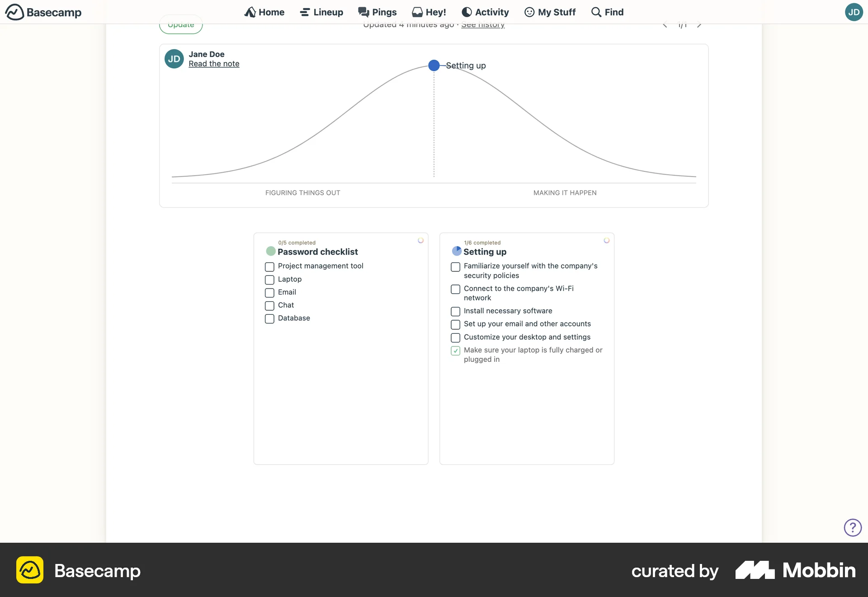Open the multicolor ring menu on Setting up card
Image resolution: width=868 pixels, height=597 pixels.
[x=606, y=241]
